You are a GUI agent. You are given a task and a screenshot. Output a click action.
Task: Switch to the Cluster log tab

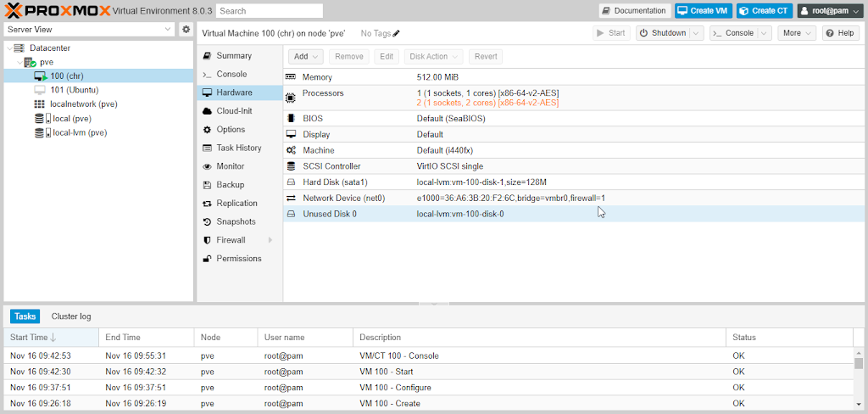(71, 316)
